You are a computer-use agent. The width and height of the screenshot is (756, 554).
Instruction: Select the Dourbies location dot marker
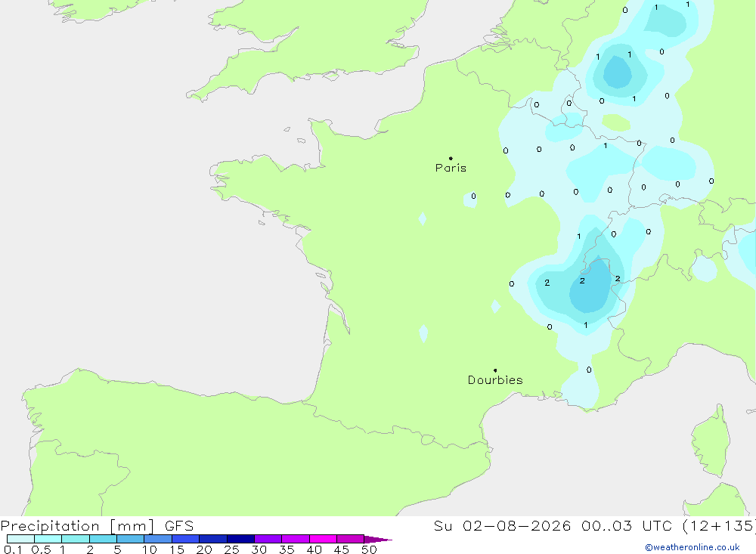click(x=495, y=370)
